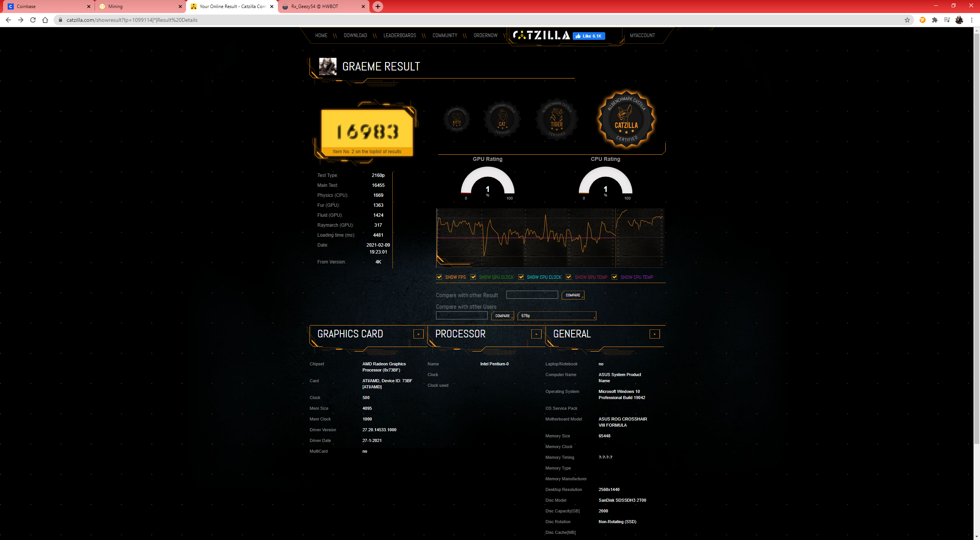Screen dimensions: 980x540
Task: Close the Rx_Geezy54 @ HWBOT tab
Action: tap(363, 7)
